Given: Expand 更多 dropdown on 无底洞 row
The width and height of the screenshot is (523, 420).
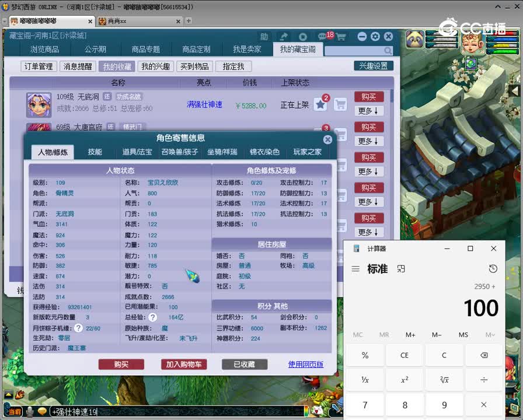Looking at the screenshot, I should point(368,111).
